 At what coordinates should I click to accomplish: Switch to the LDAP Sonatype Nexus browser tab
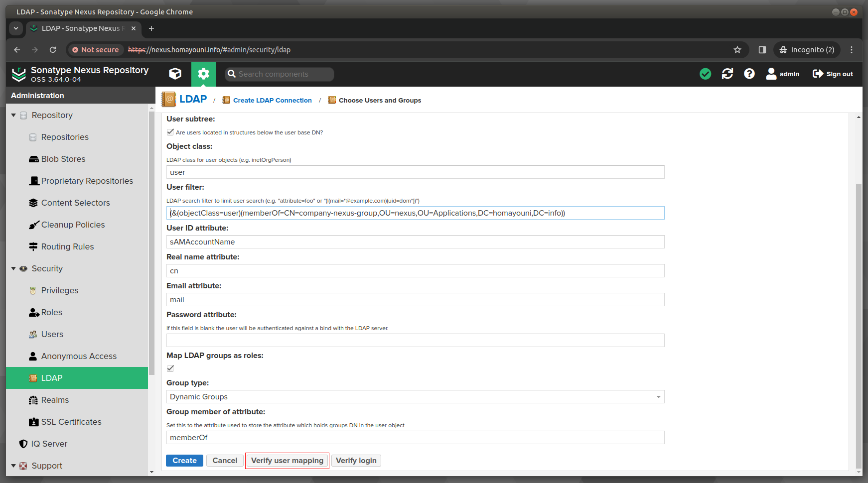[x=83, y=28]
